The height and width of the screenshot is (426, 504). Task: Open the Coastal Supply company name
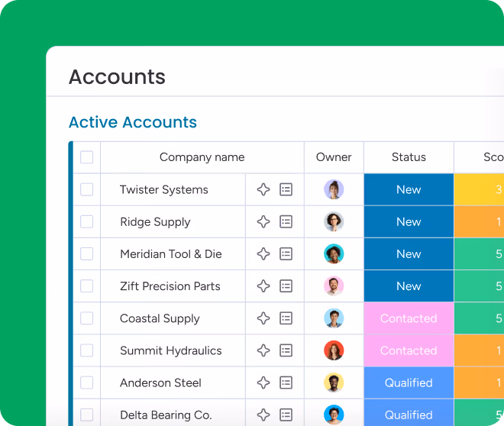point(160,318)
